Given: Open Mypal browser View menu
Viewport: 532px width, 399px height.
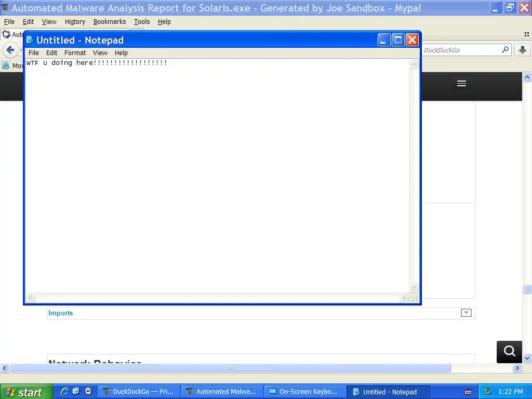Looking at the screenshot, I should coord(49,22).
